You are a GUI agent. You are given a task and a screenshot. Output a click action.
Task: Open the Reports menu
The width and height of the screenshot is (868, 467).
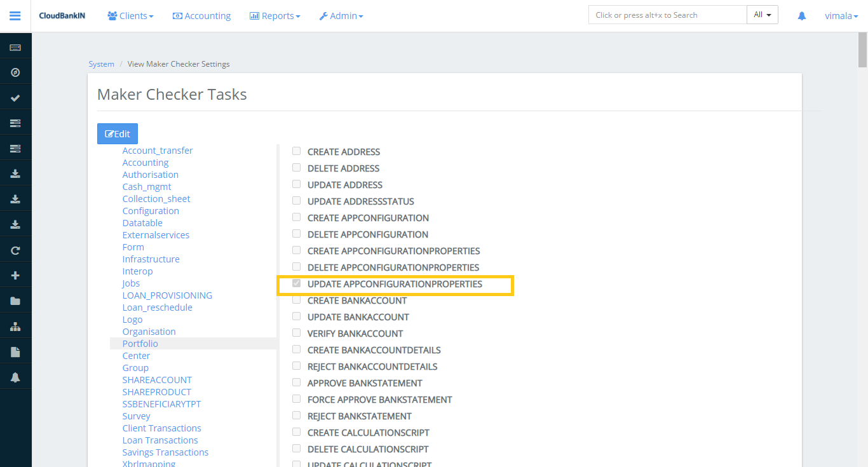coord(275,15)
